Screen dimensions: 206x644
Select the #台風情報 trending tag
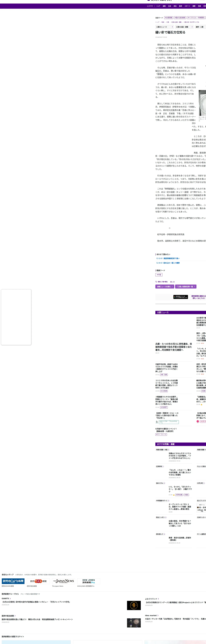(x=168, y=18)
